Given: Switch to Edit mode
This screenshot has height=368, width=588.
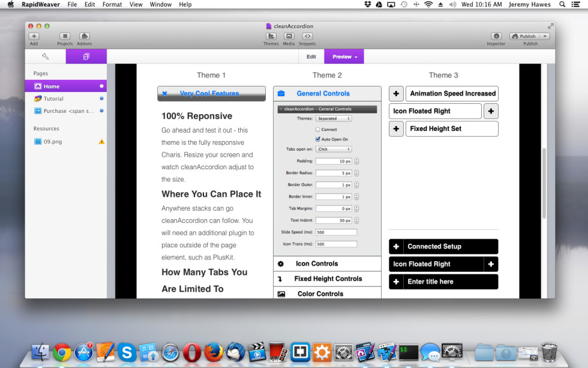Looking at the screenshot, I should click(x=311, y=56).
